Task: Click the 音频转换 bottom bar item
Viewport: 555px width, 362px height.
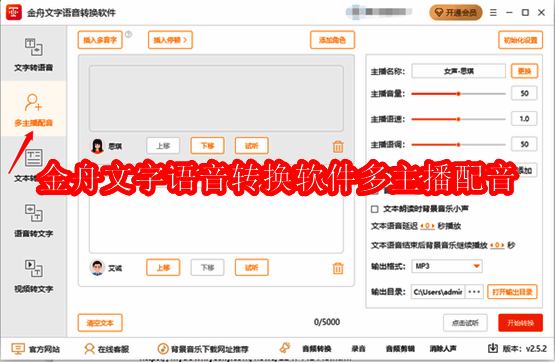Action: coord(316,349)
